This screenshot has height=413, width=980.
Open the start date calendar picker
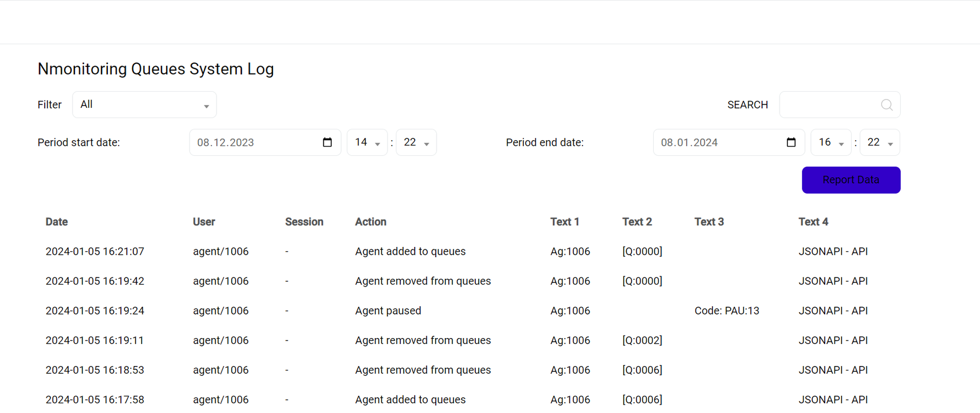(327, 143)
